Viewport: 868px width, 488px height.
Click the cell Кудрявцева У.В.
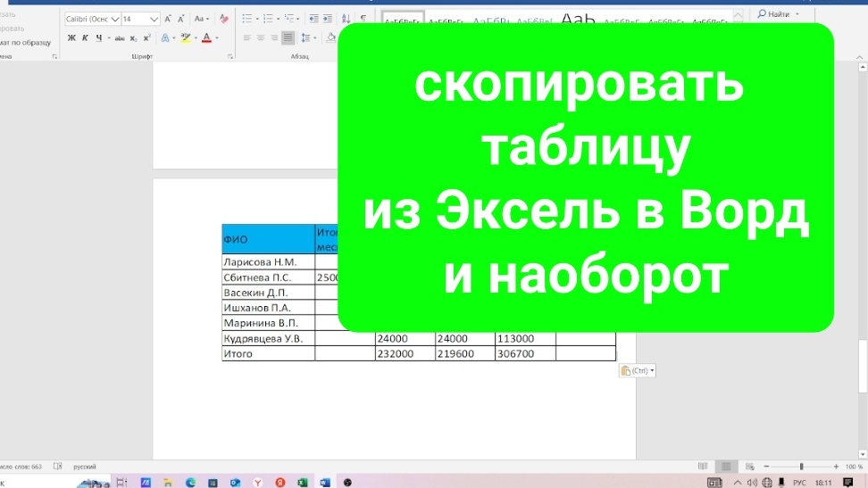269,338
